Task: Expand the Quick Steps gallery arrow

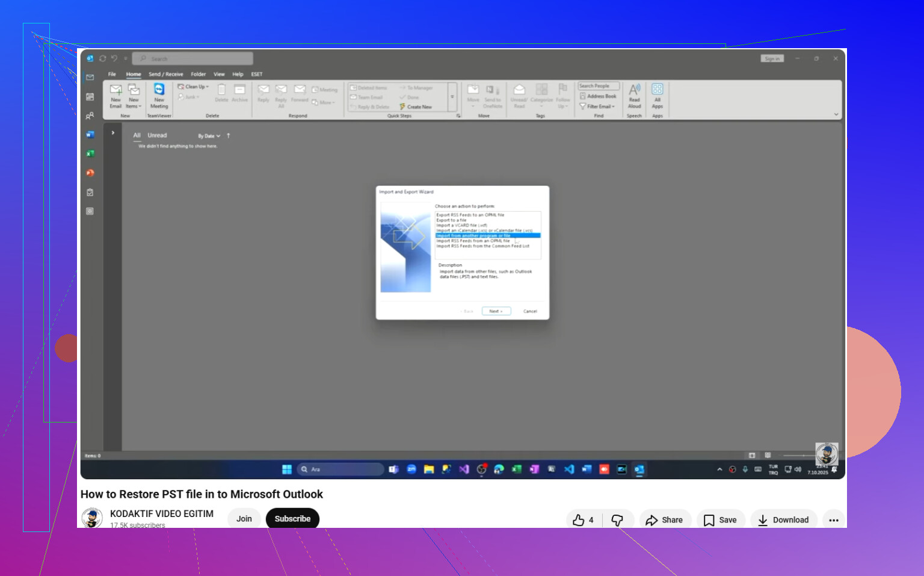Action: tap(452, 96)
